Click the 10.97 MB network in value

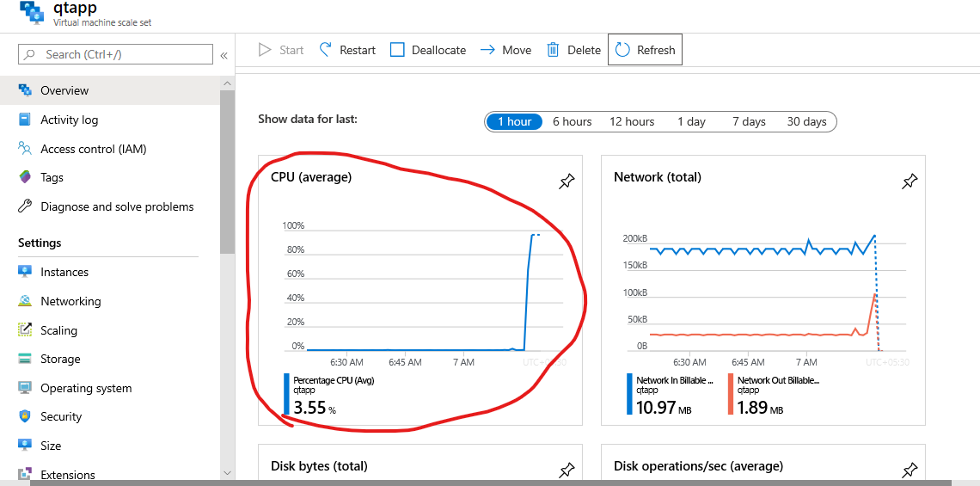[x=663, y=409]
